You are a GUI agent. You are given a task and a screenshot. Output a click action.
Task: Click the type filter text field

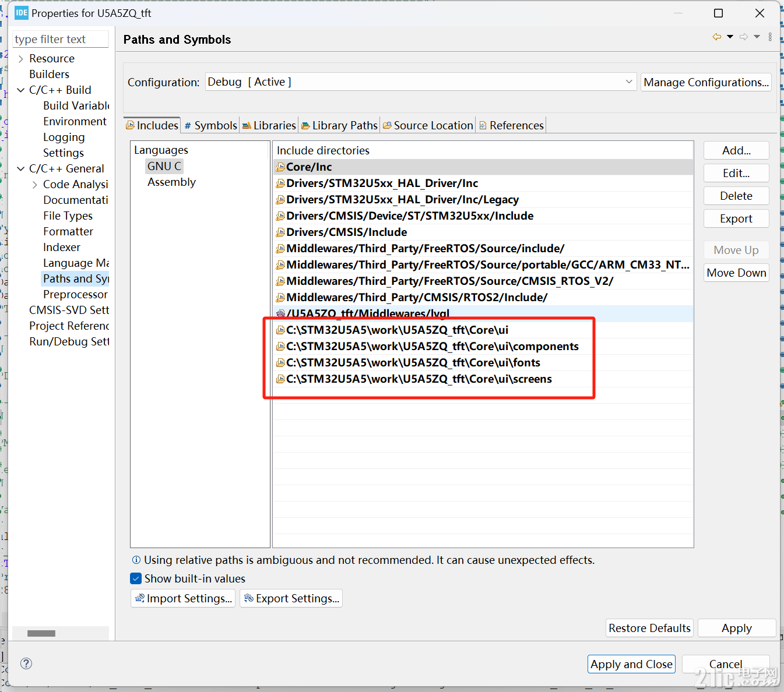61,39
